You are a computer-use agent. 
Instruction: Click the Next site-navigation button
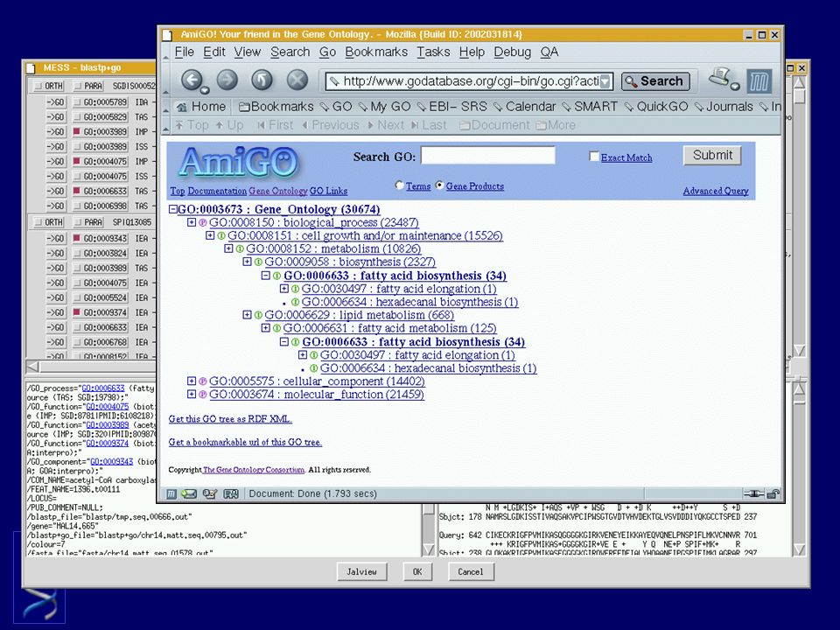tap(386, 125)
